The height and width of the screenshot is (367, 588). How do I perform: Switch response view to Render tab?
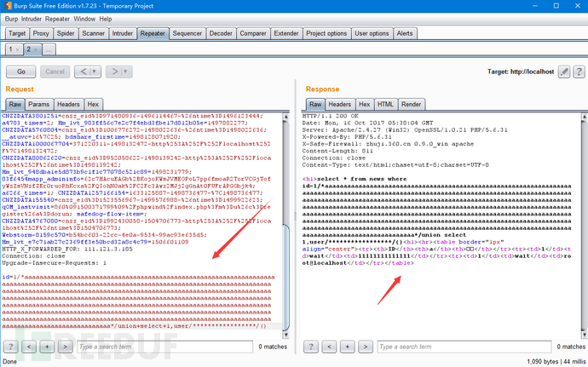[x=411, y=104]
